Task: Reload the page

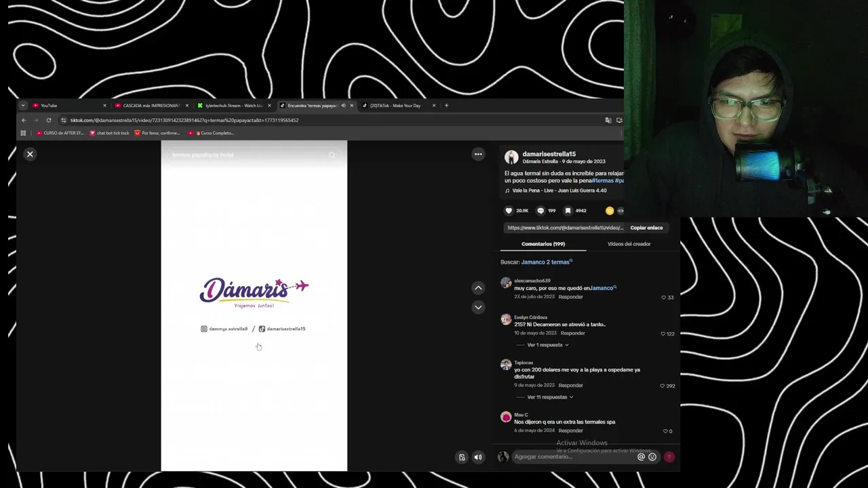Action: tap(49, 121)
